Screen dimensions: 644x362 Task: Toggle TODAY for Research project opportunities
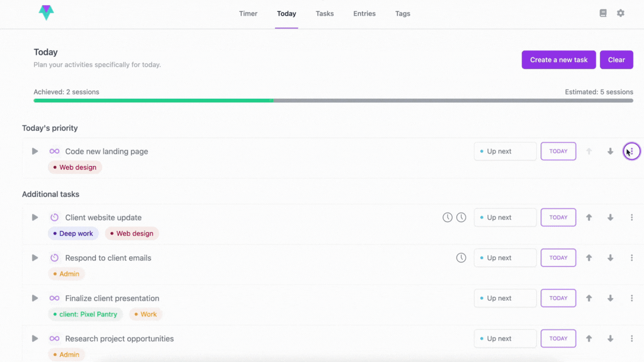point(558,339)
